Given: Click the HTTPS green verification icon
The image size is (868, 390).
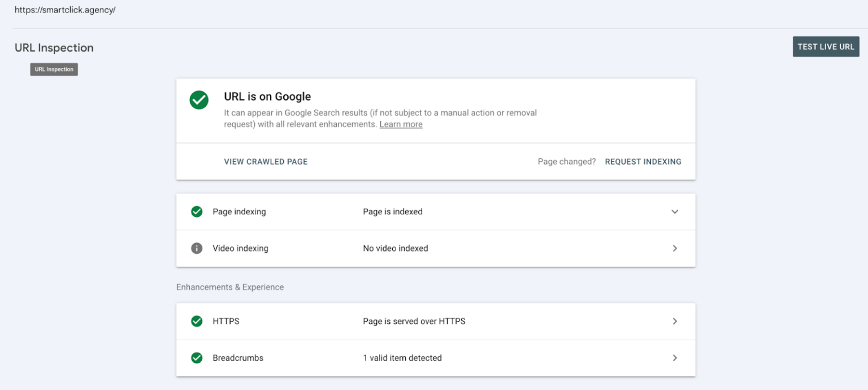Looking at the screenshot, I should (197, 321).
